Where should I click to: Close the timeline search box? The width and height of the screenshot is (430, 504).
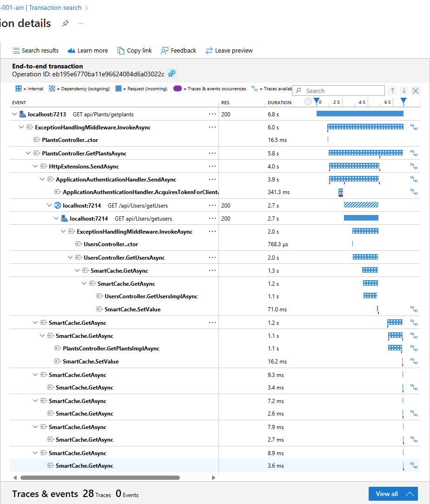click(x=416, y=91)
